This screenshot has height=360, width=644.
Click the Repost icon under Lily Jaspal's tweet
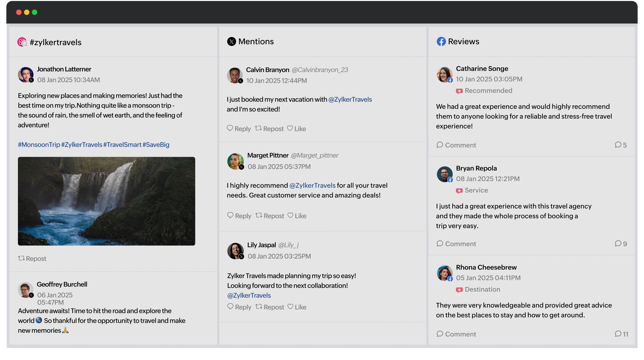coord(259,307)
